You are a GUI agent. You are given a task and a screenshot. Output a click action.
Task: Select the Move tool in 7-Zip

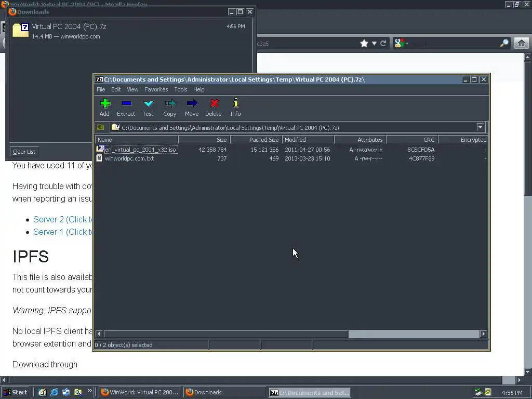click(192, 107)
